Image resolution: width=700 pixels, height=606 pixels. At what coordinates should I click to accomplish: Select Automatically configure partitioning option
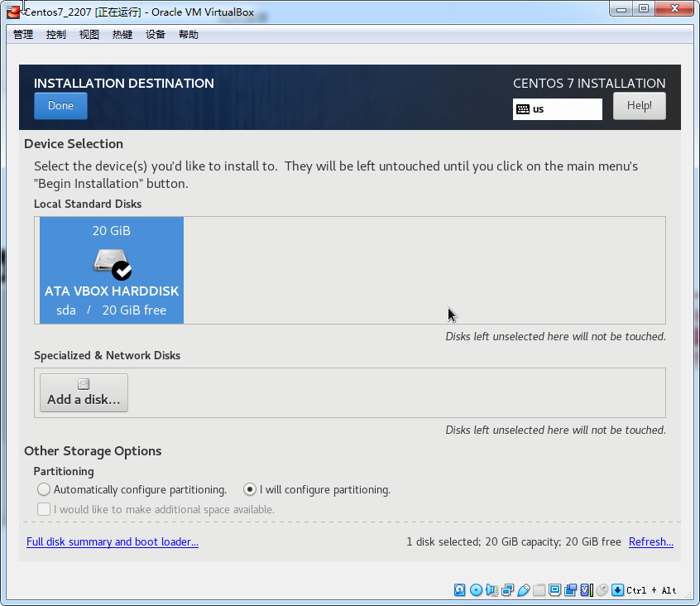click(44, 490)
